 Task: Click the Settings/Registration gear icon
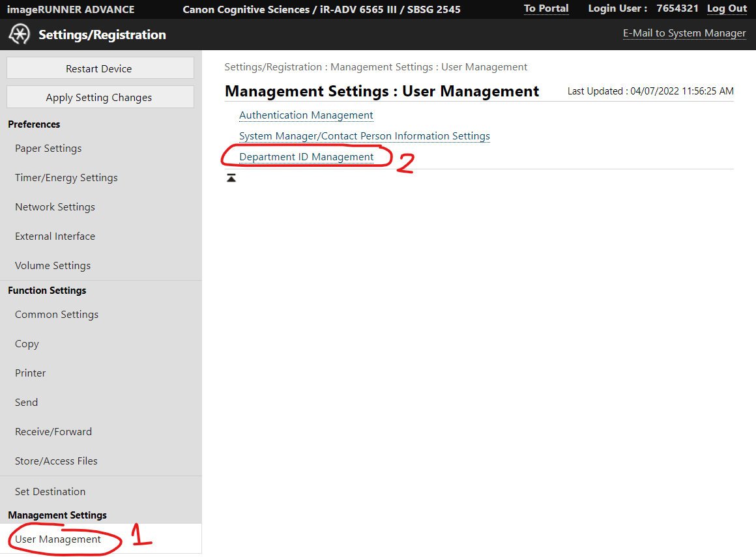(19, 35)
